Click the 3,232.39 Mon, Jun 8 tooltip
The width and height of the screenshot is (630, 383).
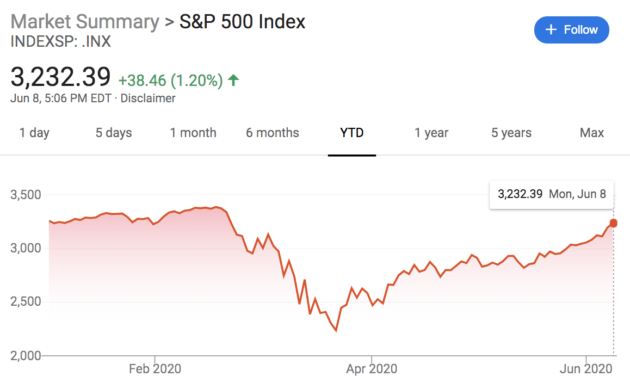coord(552,194)
